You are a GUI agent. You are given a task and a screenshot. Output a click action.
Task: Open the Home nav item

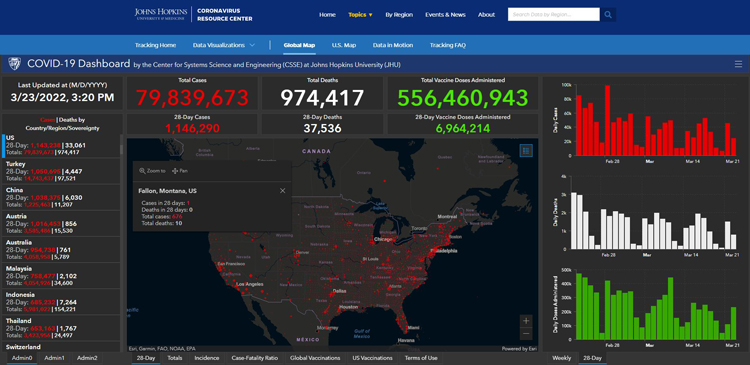(327, 15)
